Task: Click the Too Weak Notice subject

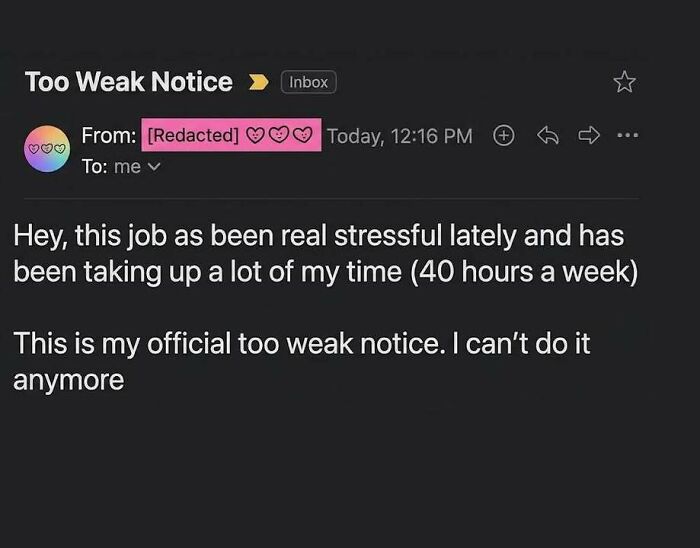Action: point(129,82)
